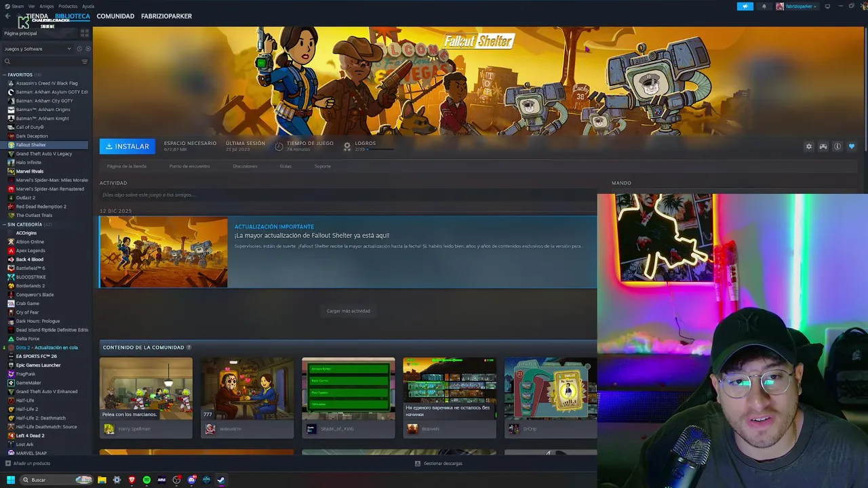Screen dimensions: 868x488
Task: Open Discusiones link
Action: click(x=245, y=166)
